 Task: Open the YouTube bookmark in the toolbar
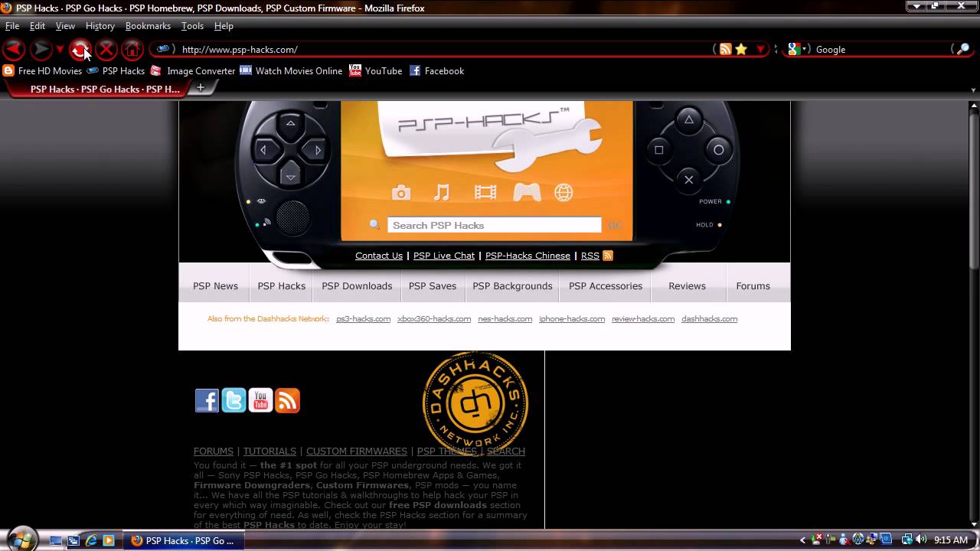375,70
